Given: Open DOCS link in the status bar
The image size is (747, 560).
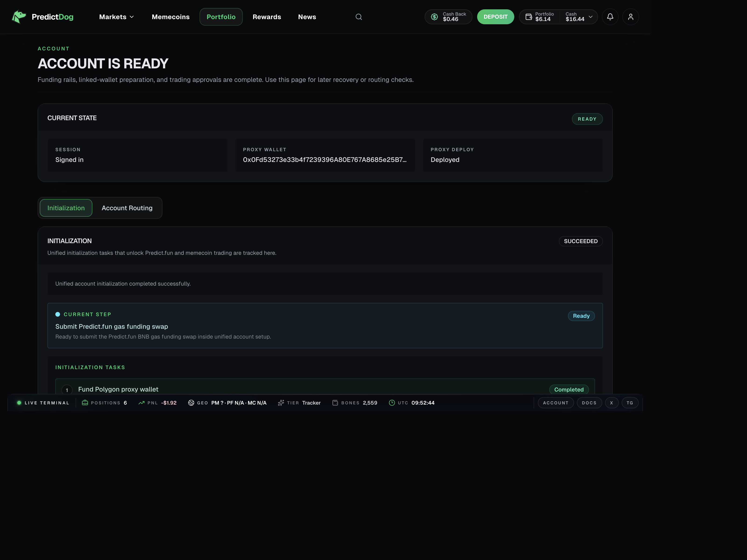Looking at the screenshot, I should coord(589,403).
